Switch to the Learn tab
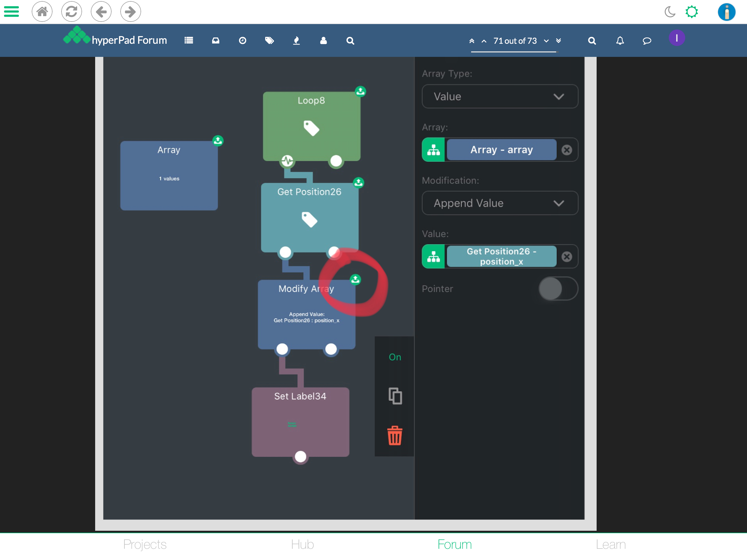The image size is (747, 560). pyautogui.click(x=610, y=544)
